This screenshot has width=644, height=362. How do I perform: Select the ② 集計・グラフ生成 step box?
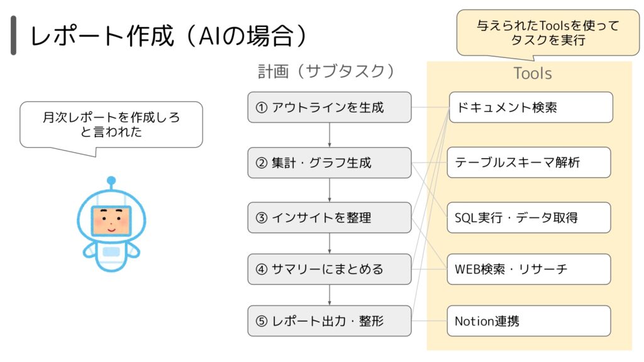point(330,163)
